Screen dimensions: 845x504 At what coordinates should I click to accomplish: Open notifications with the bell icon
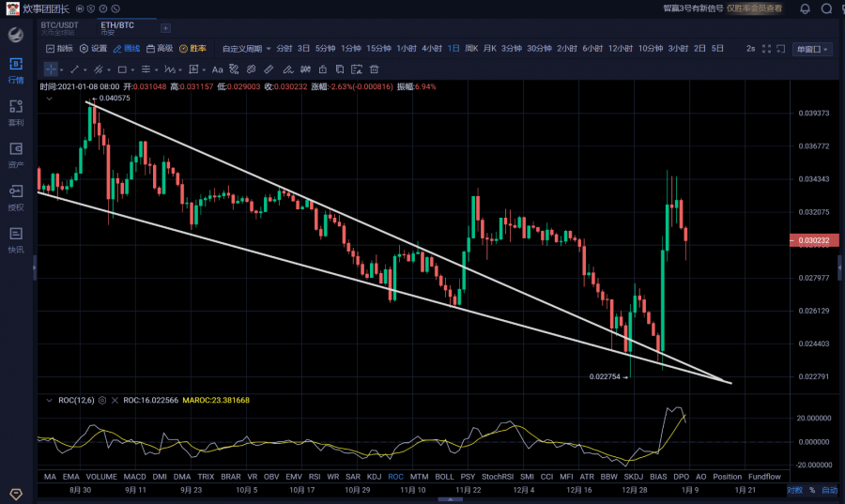805,8
